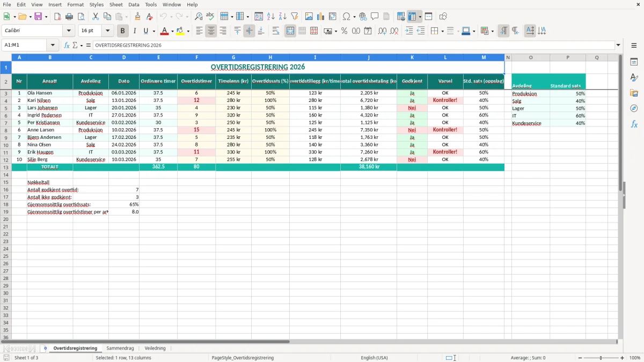The height and width of the screenshot is (362, 644).
Task: Insert an image
Action: click(x=309, y=17)
